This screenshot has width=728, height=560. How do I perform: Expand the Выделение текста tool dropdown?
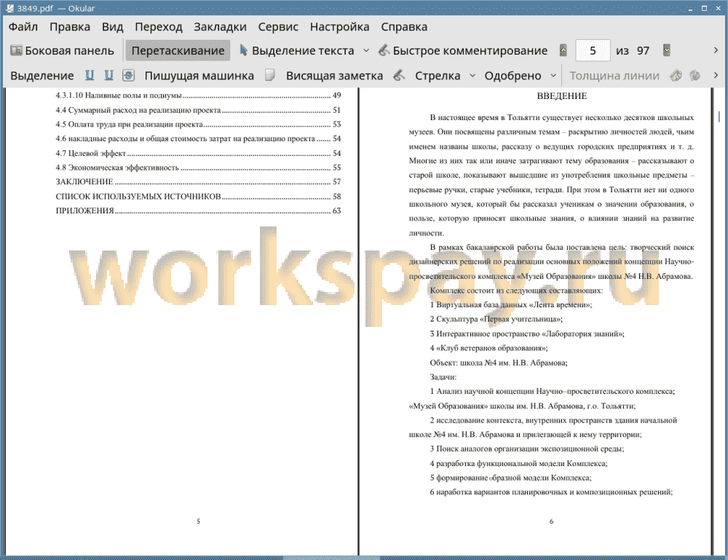[x=366, y=51]
